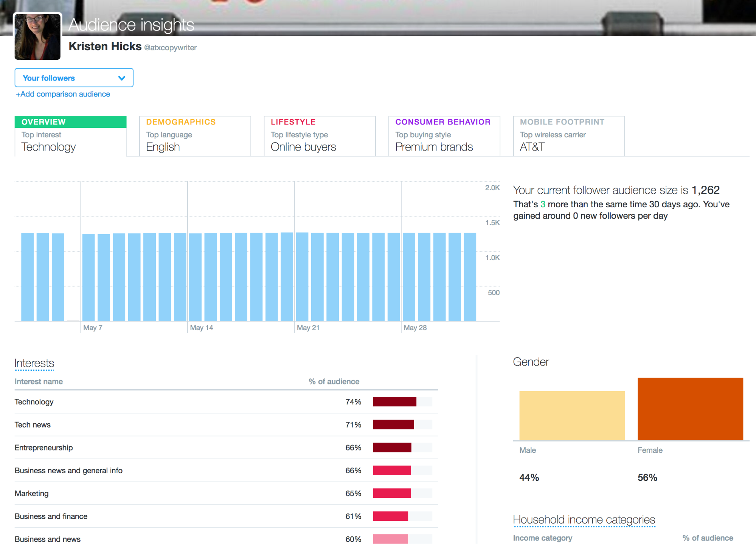Click the Interests section heading link
Screen dimensions: 756x544
click(34, 363)
